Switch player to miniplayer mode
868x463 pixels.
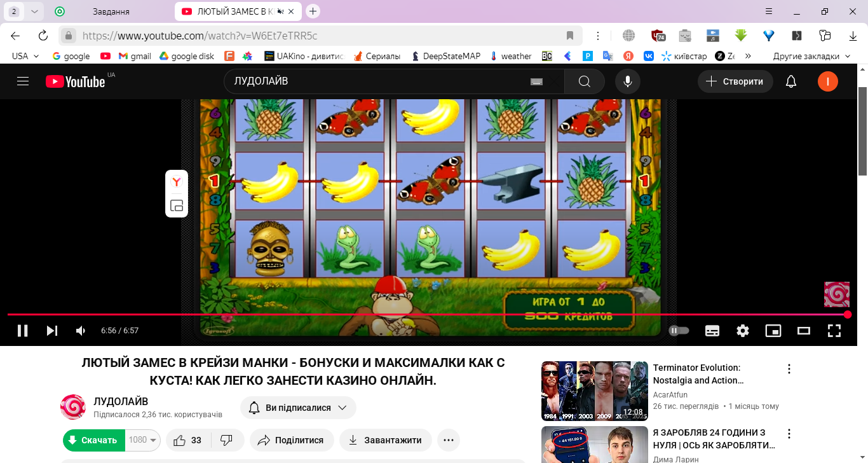point(773,331)
